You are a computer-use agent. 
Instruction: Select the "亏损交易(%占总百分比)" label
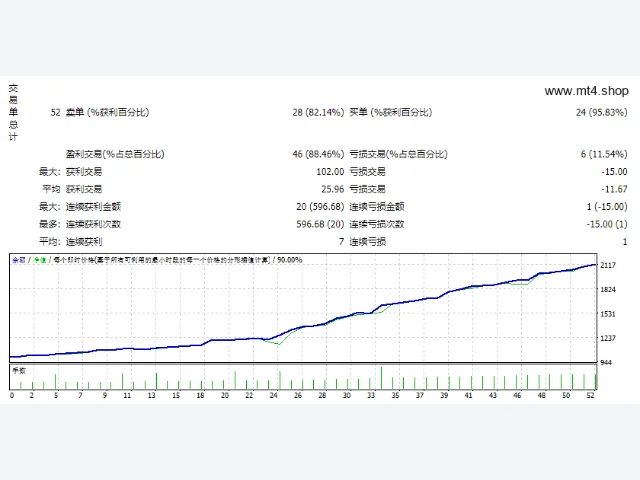(398, 154)
